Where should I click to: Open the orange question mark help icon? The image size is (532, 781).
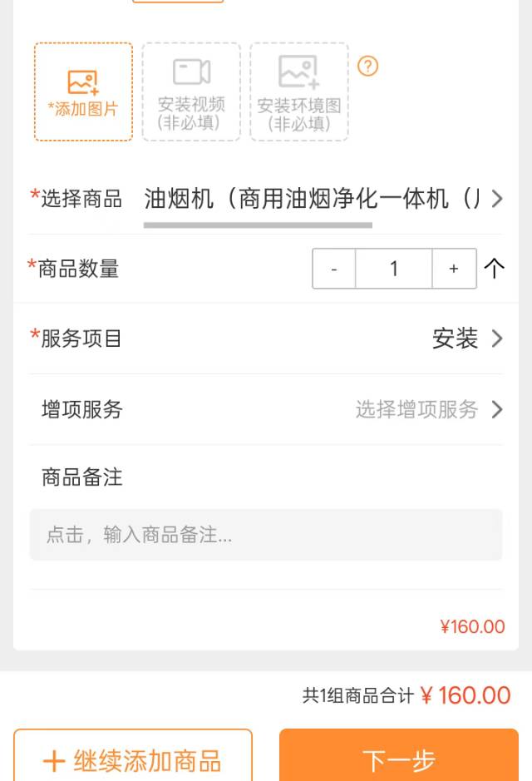pyautogui.click(x=367, y=67)
